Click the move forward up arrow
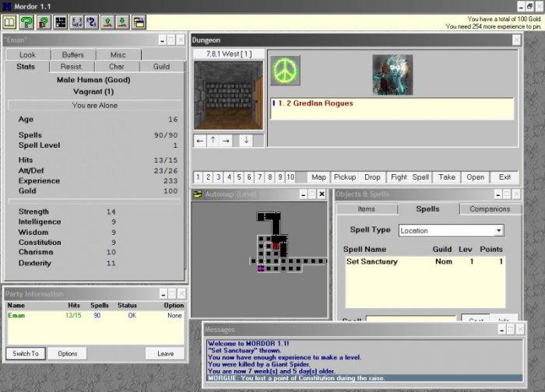Screen dimensions: 545x392 click(x=213, y=141)
